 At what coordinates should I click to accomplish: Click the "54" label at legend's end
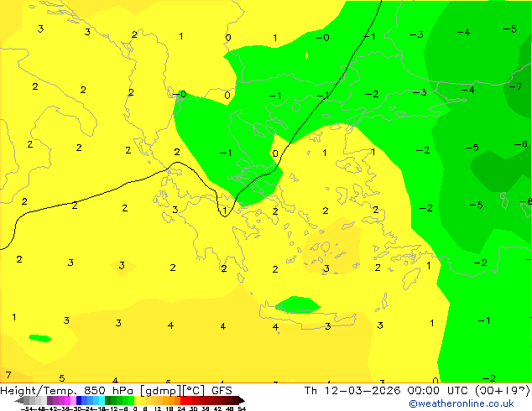click(242, 408)
